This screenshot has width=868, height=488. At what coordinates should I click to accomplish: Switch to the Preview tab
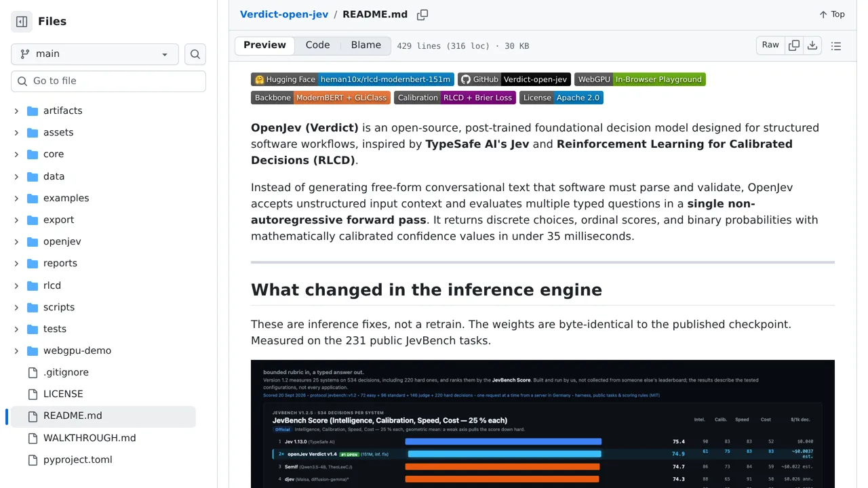point(264,45)
